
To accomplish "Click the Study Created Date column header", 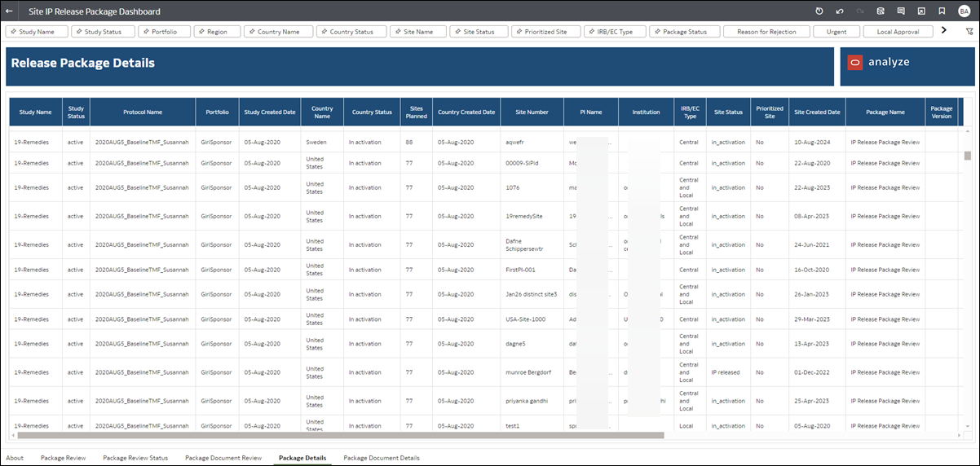I will (270, 112).
